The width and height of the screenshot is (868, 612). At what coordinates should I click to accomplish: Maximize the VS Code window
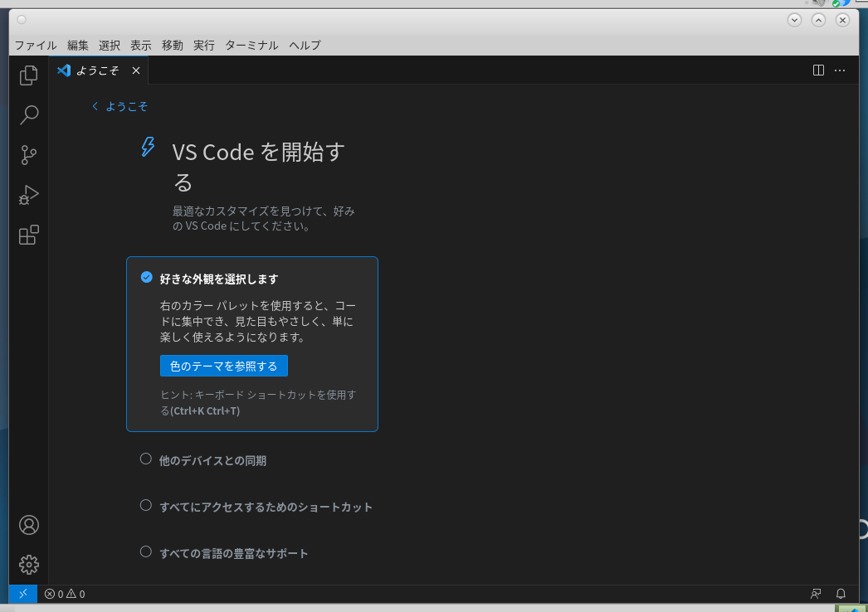click(818, 20)
